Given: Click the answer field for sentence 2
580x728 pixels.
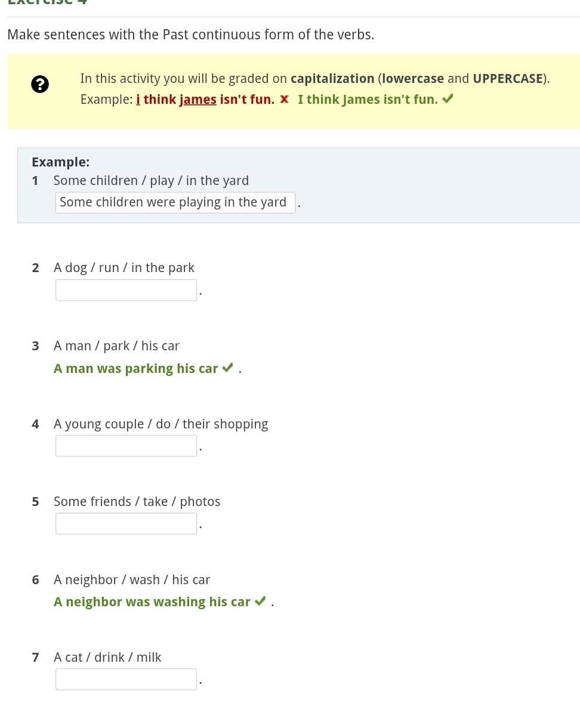Looking at the screenshot, I should (x=126, y=291).
